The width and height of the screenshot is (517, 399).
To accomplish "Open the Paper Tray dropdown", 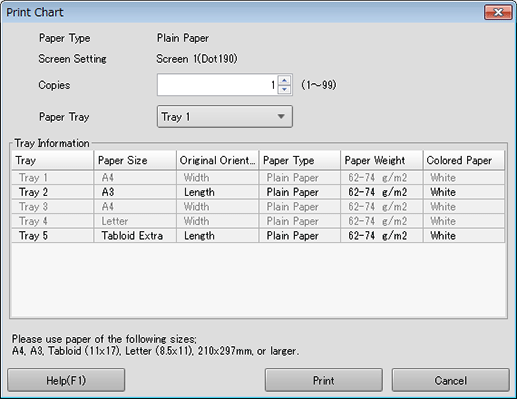I will (x=225, y=117).
